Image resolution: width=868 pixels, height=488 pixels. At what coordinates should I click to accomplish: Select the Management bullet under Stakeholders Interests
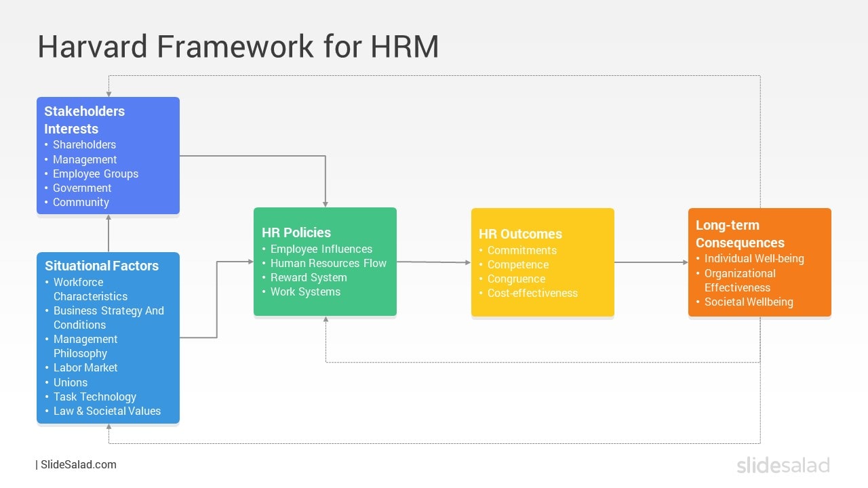tap(85, 160)
